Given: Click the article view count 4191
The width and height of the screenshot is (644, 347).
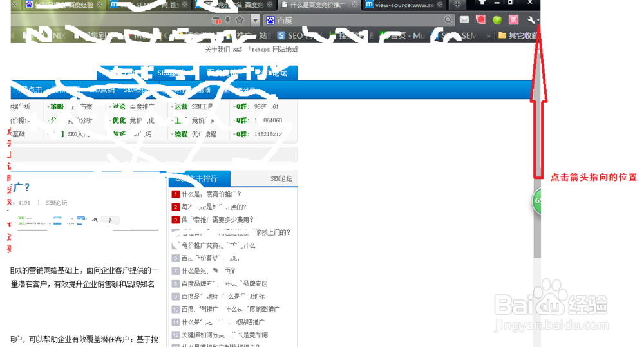Looking at the screenshot, I should [x=24, y=202].
